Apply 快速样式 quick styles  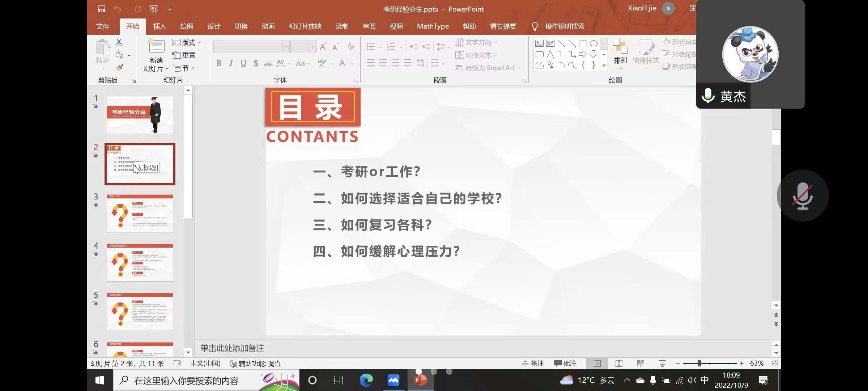point(646,54)
